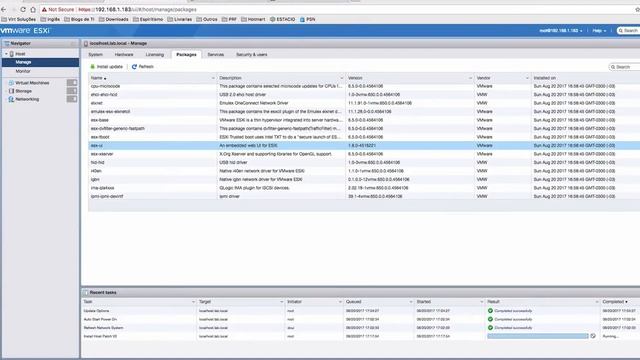
Task: Click the Not Secure warning icon
Action: (44, 9)
